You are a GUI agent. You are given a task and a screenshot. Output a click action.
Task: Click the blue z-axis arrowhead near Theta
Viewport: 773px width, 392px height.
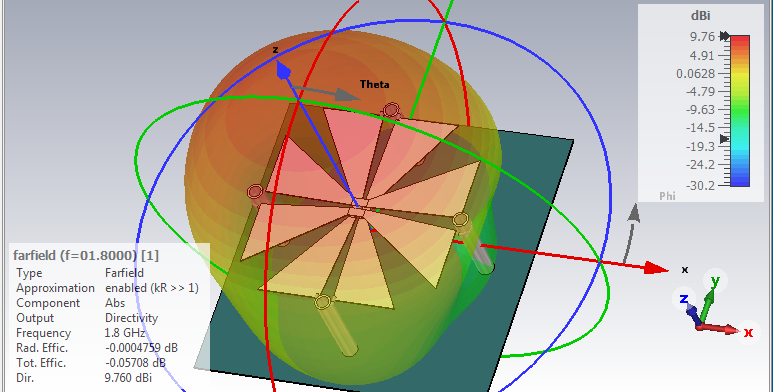283,70
